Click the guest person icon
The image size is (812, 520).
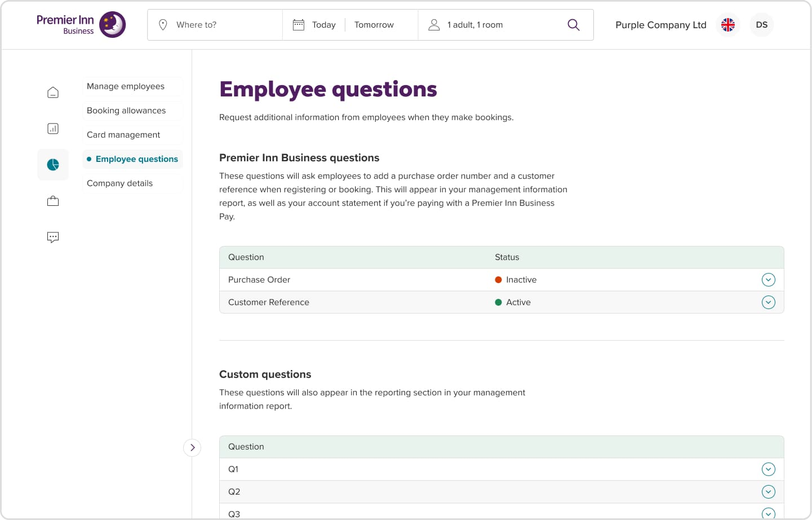click(434, 25)
